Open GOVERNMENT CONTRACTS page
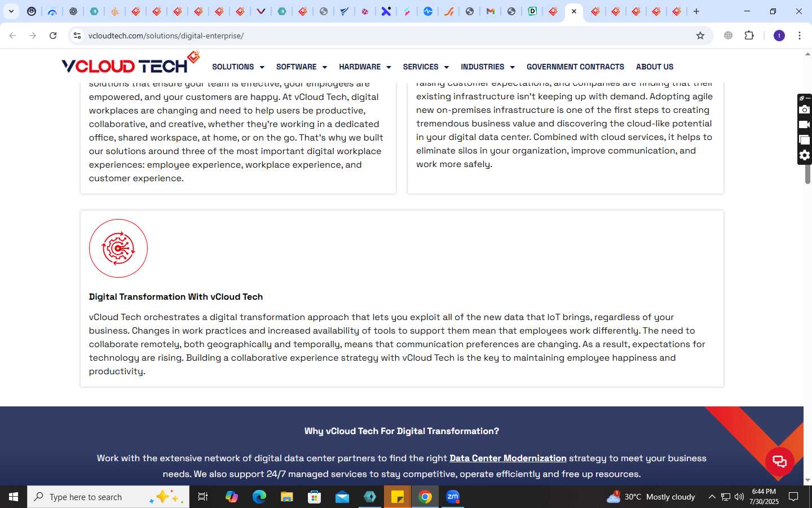The image size is (812, 508). pyautogui.click(x=575, y=67)
